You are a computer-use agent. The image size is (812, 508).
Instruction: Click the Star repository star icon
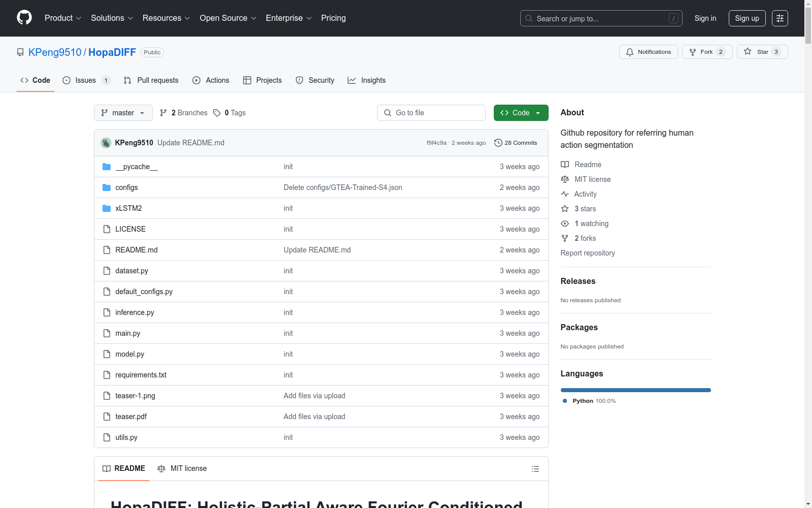748,52
